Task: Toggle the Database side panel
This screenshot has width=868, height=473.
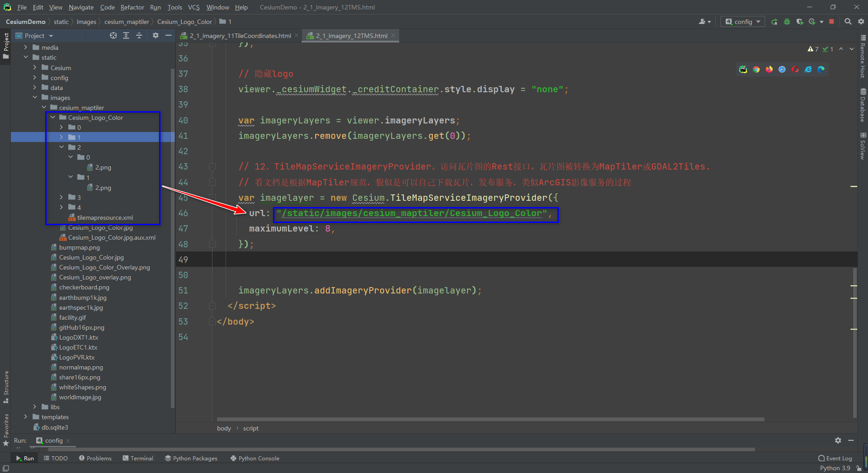Action: tap(863, 105)
